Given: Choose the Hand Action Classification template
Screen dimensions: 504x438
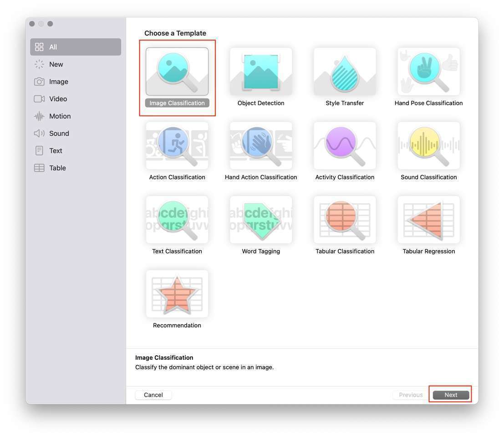Looking at the screenshot, I should coord(261,146).
